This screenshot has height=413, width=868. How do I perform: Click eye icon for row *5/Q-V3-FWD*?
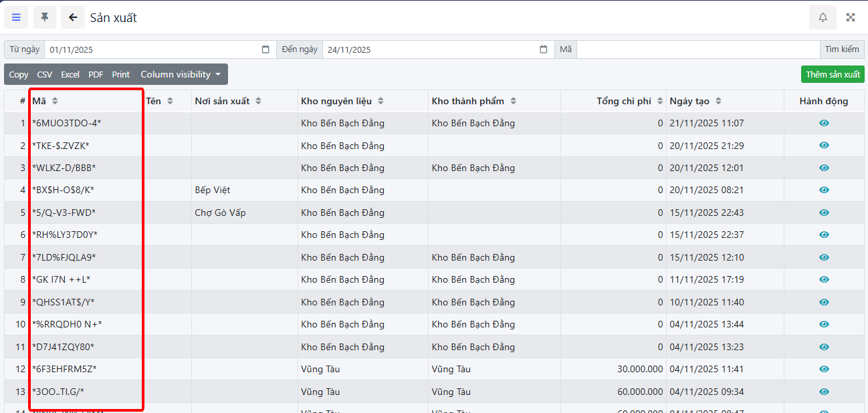click(824, 213)
